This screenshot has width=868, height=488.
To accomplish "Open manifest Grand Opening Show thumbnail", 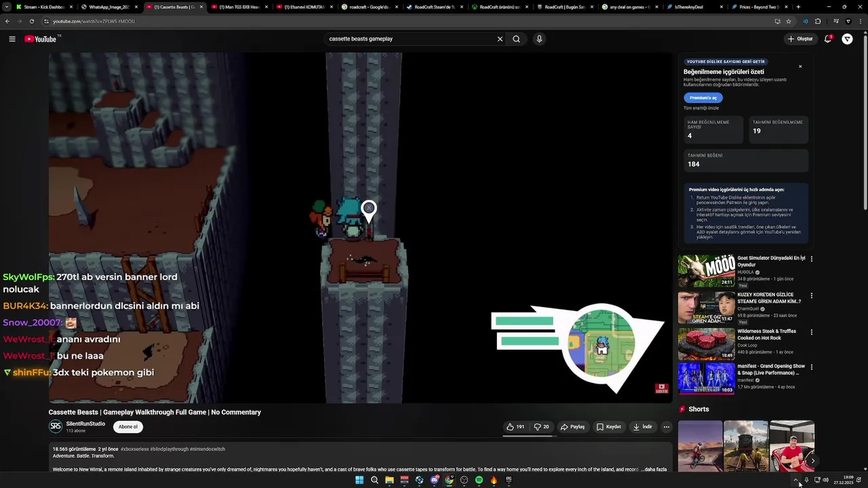I will tap(706, 379).
